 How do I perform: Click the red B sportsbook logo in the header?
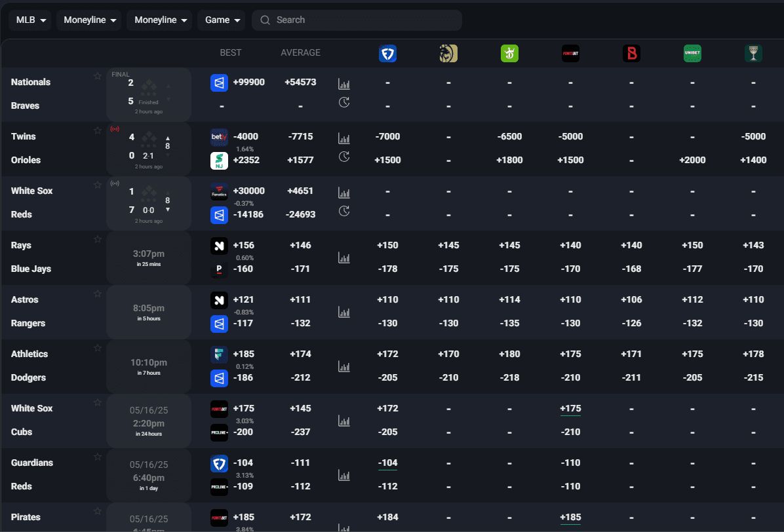pos(631,54)
